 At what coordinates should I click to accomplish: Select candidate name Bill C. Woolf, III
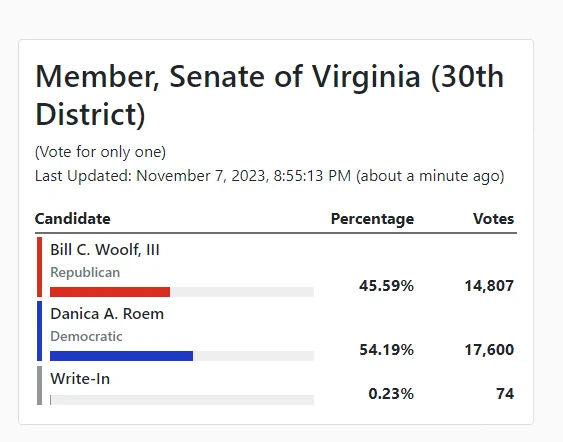tap(105, 250)
